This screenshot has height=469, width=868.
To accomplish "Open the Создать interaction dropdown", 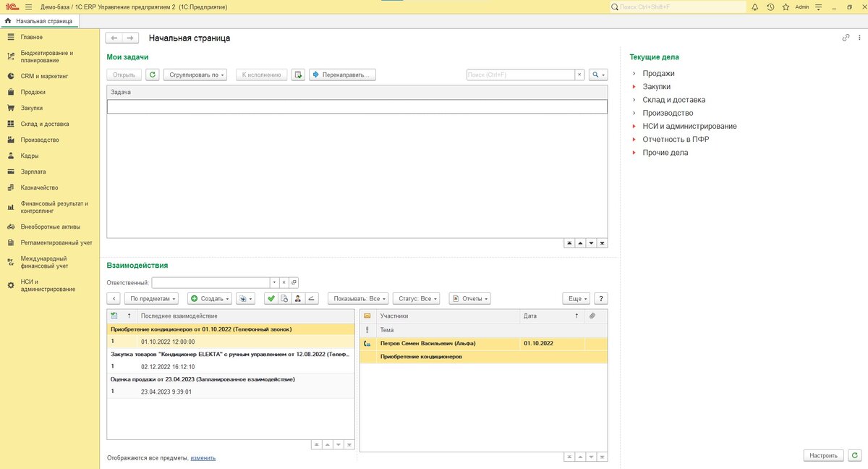I will pos(210,298).
